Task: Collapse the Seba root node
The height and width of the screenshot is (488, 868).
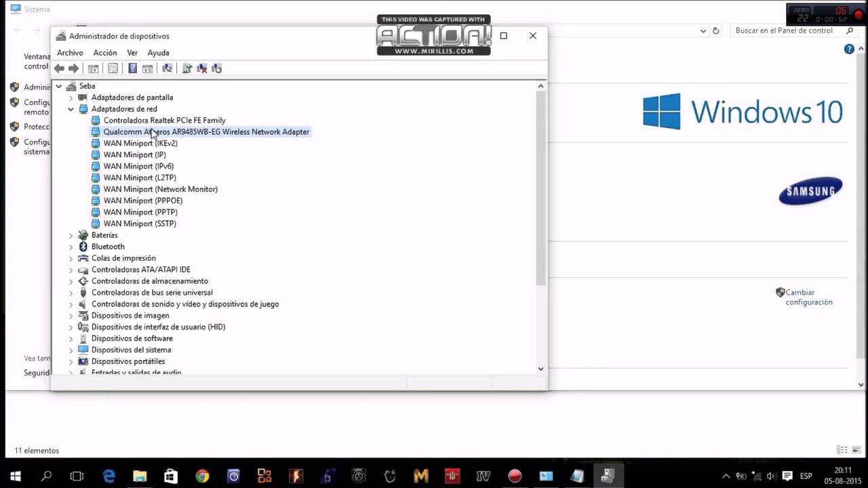Action: 59,86
